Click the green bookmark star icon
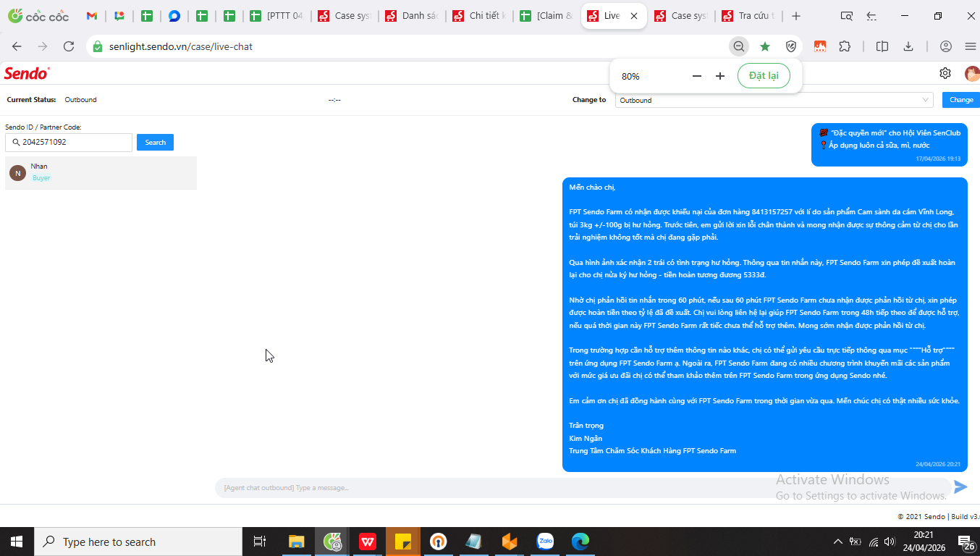The image size is (980, 556). tap(765, 46)
